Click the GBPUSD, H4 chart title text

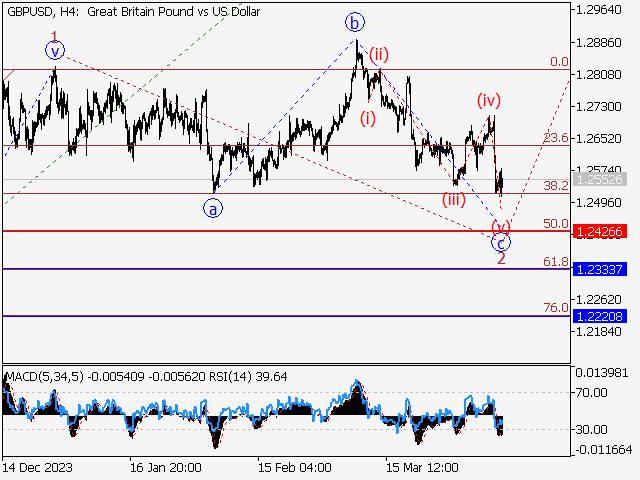[x=133, y=11]
